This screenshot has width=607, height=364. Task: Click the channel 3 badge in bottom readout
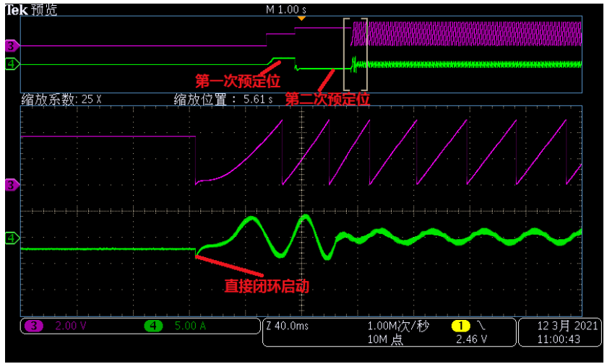33,326
